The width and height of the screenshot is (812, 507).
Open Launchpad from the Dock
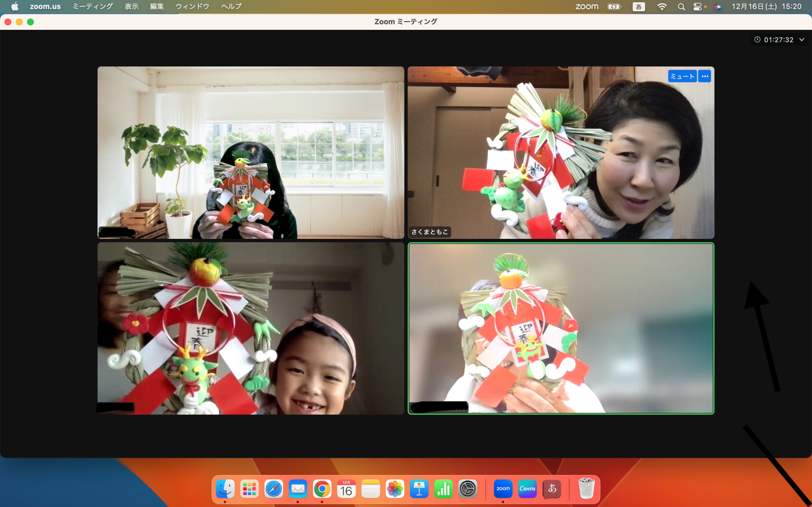coord(249,488)
